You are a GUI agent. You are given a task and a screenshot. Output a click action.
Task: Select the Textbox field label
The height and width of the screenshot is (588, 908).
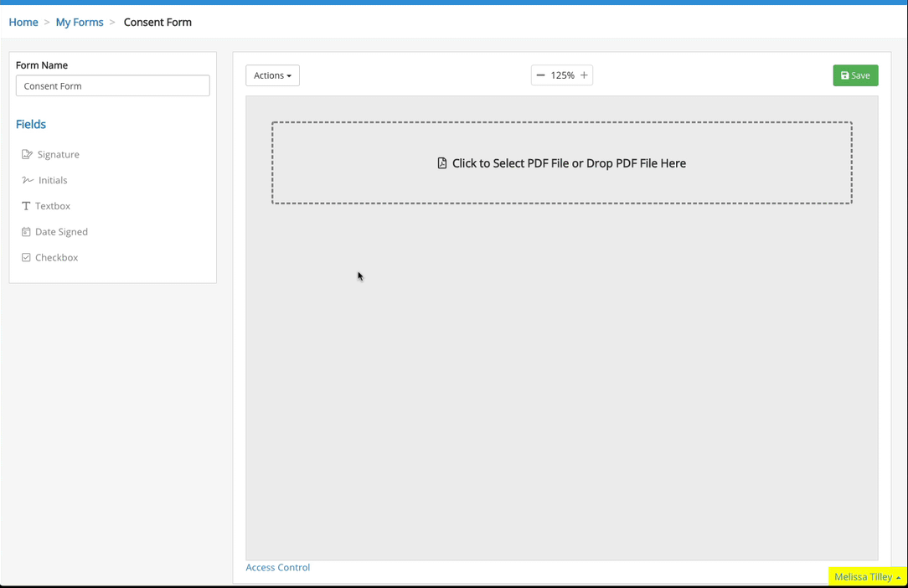click(53, 206)
